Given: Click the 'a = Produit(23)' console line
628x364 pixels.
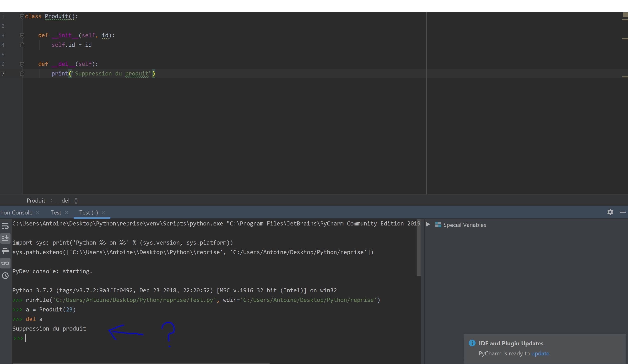Looking at the screenshot, I should tap(51, 310).
